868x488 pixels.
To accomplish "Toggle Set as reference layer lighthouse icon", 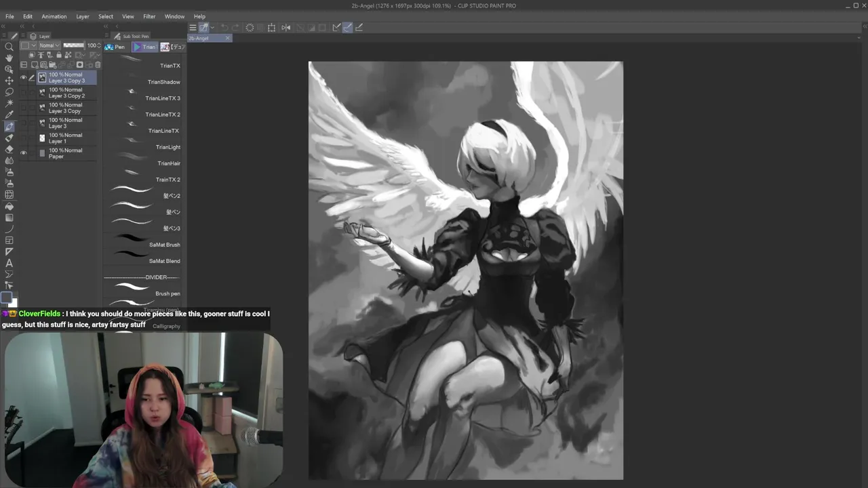I will (41, 55).
